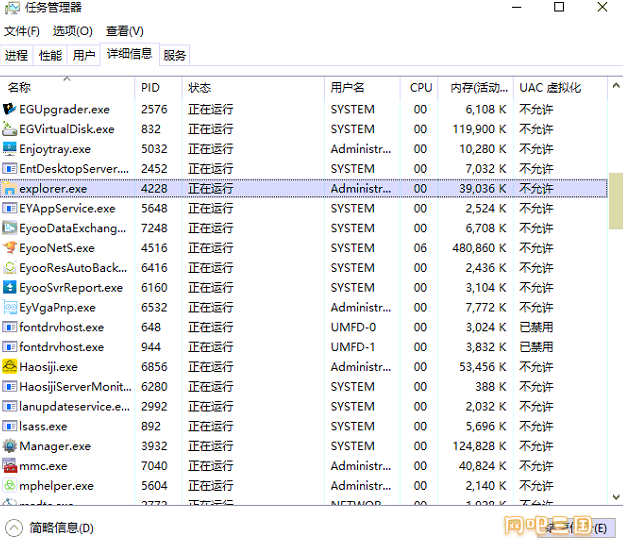Switch to the 性能 tab
The height and width of the screenshot is (550, 623).
50,55
